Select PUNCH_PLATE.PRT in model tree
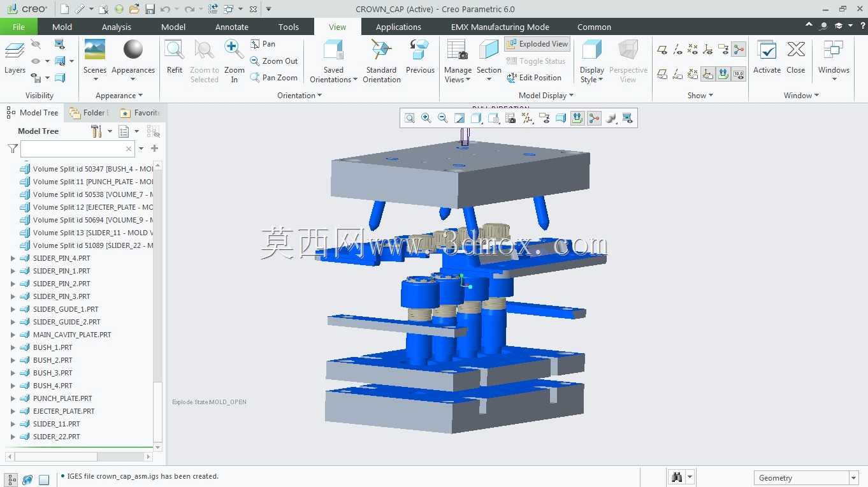This screenshot has height=487, width=868. pos(62,398)
